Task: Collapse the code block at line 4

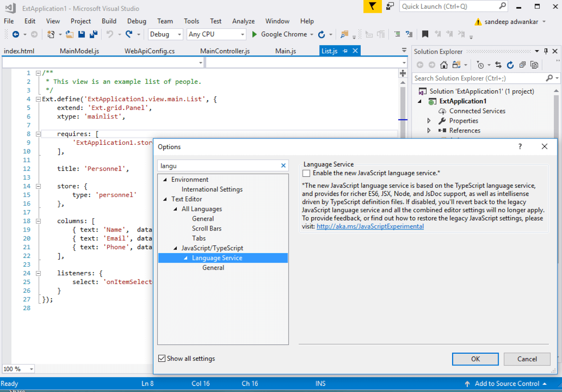Action: point(38,99)
